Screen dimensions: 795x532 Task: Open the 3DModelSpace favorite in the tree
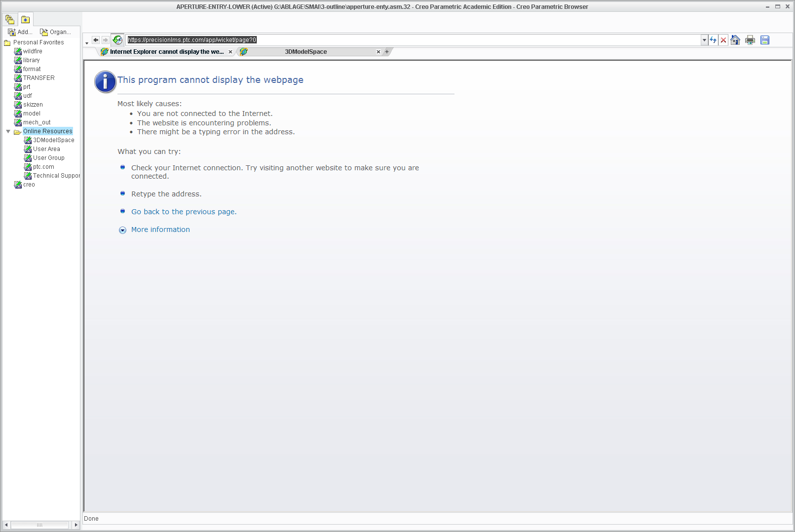click(x=53, y=140)
